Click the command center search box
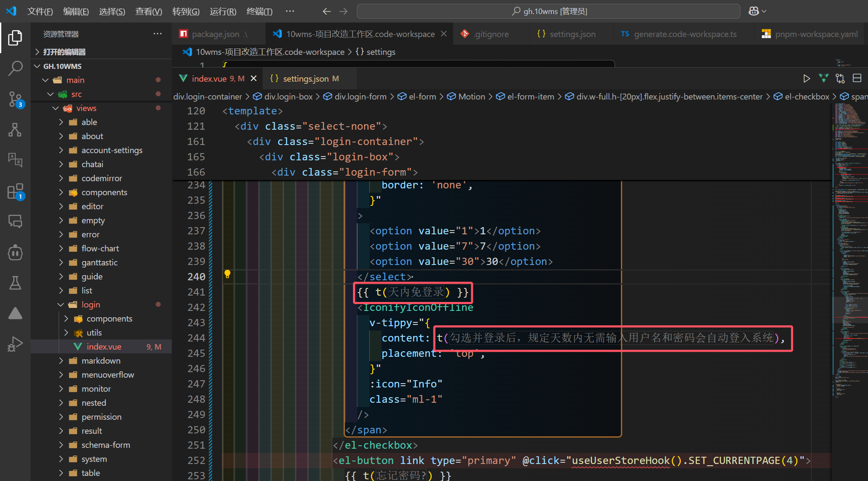 coord(549,11)
